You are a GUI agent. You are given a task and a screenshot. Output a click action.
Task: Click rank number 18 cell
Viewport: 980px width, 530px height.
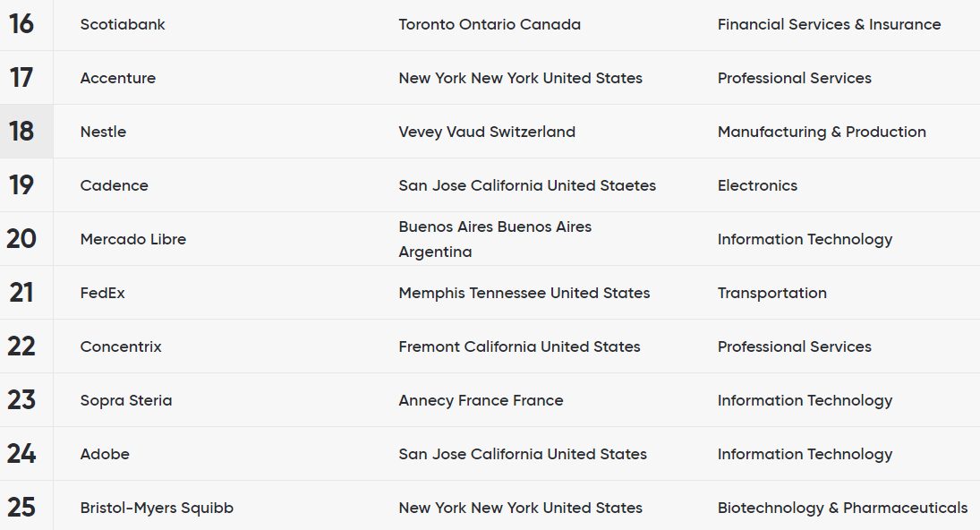pos(21,132)
